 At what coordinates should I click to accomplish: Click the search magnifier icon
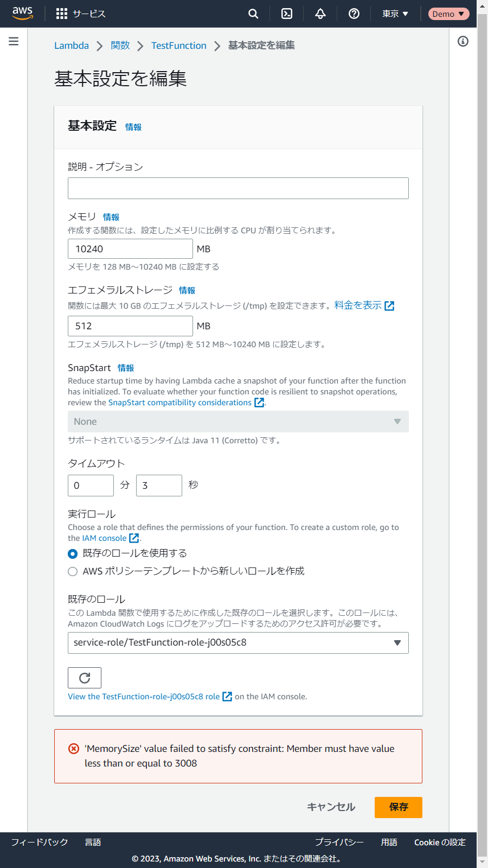253,14
